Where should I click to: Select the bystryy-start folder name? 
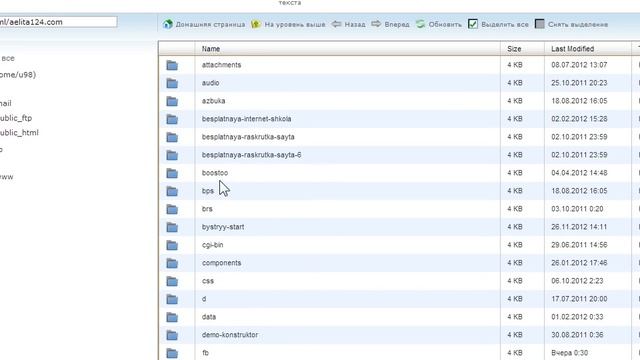coord(222,227)
